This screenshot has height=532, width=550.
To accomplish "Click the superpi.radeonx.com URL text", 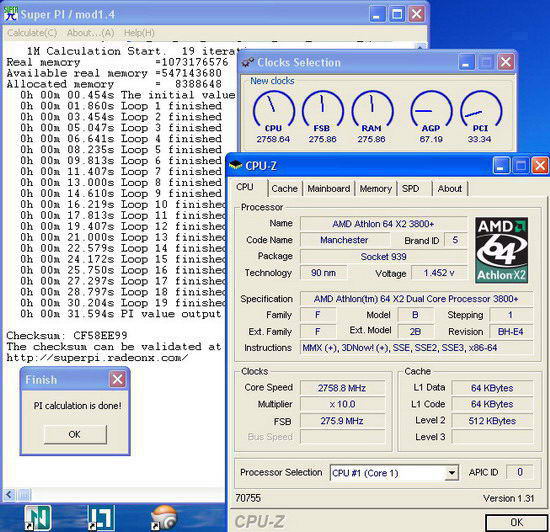I will point(97,358).
